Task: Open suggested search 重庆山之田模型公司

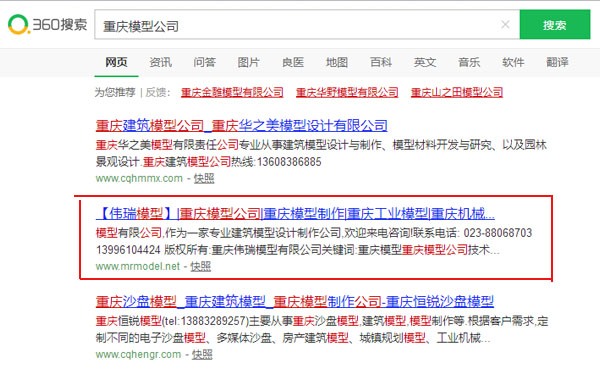Action: coord(457,92)
